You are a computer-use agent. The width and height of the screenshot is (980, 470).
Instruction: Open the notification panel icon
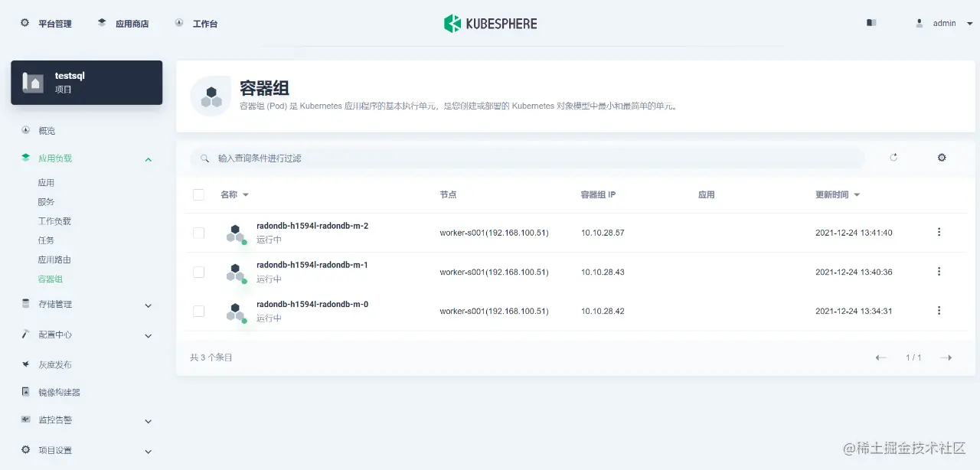871,23
